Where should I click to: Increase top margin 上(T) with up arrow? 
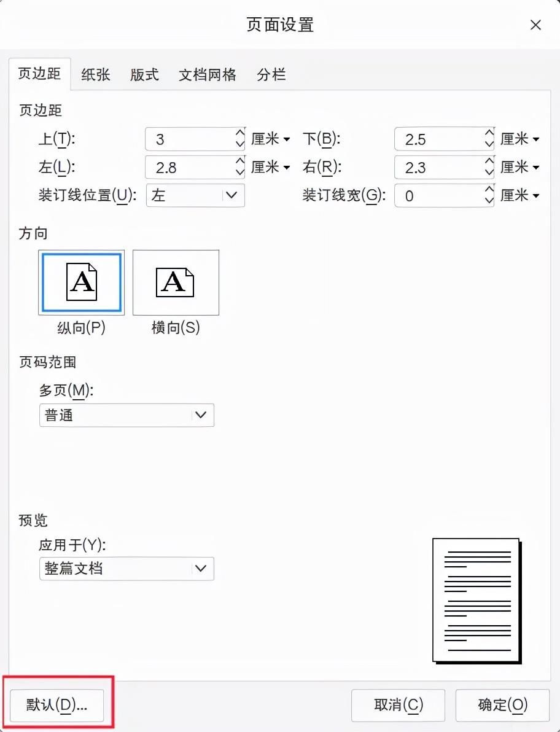coord(240,133)
